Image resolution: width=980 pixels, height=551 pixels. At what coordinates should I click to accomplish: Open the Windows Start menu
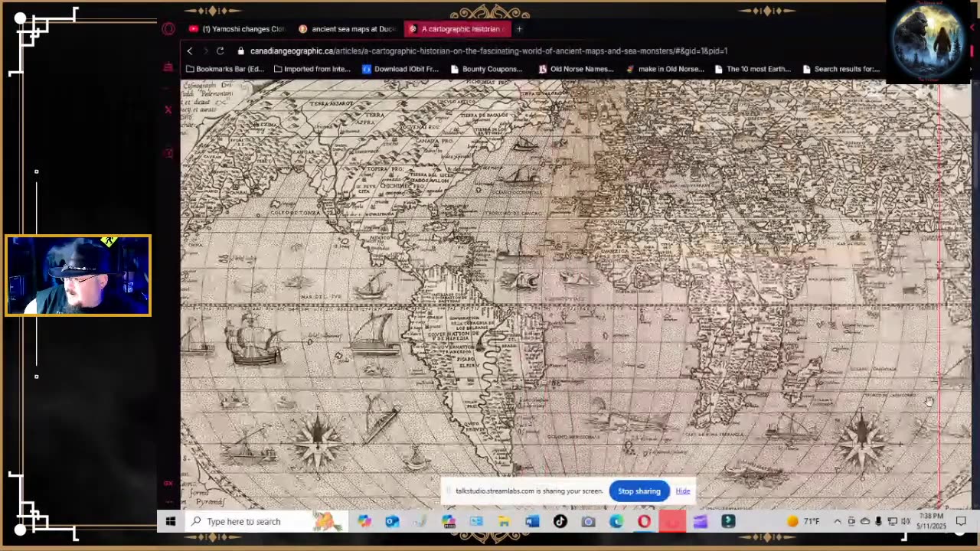pos(171,522)
